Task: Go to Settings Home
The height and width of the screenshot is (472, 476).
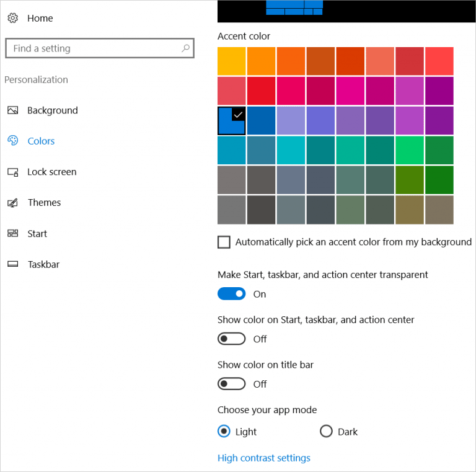Action: (40, 18)
